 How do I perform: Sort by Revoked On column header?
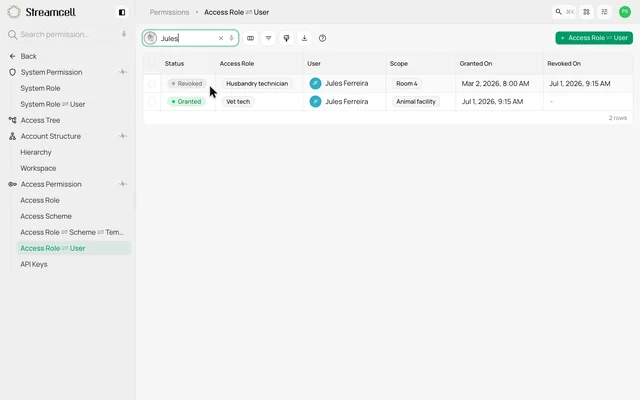564,64
